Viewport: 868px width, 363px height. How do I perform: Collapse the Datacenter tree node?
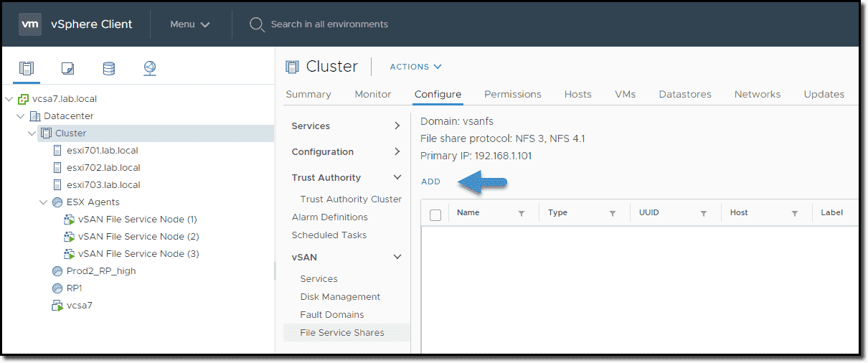20,116
